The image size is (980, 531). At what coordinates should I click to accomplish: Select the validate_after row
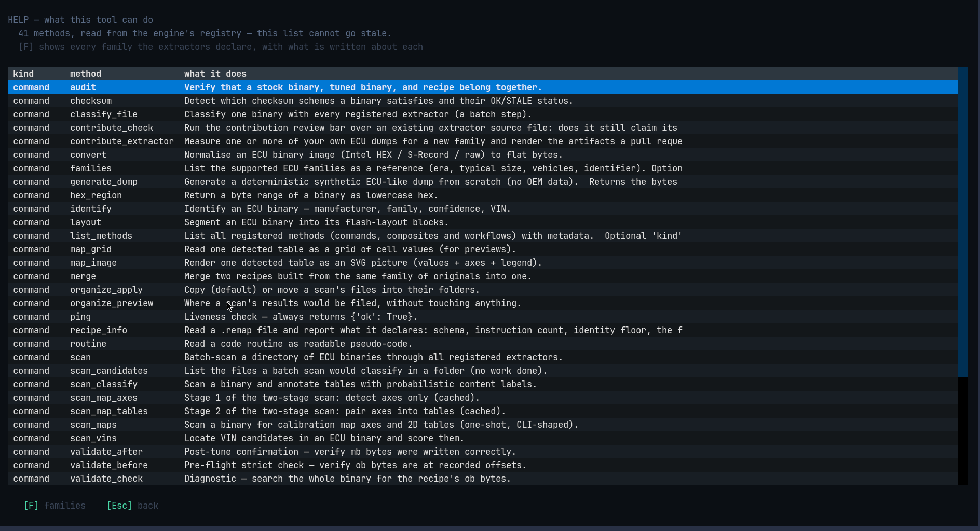tap(483, 452)
